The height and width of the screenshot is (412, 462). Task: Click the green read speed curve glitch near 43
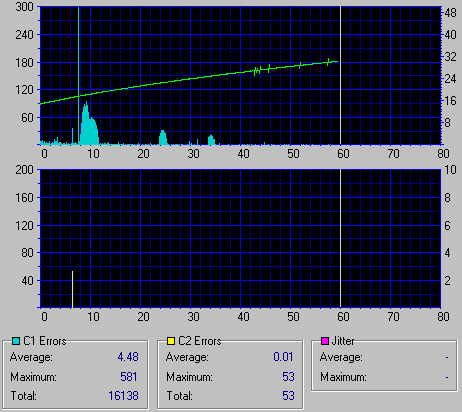coord(257,71)
